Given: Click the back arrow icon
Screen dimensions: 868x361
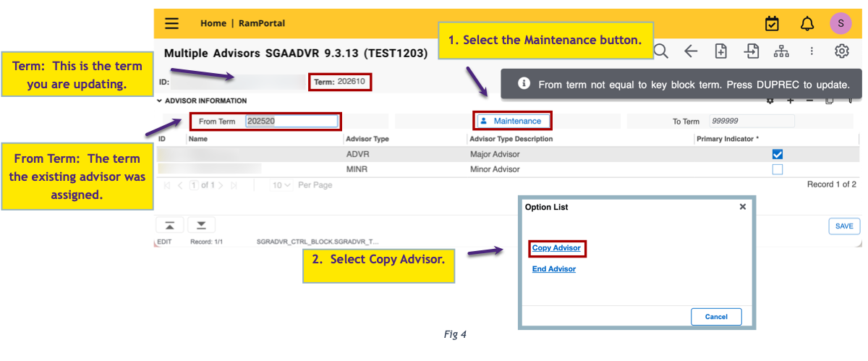Looking at the screenshot, I should point(691,51).
